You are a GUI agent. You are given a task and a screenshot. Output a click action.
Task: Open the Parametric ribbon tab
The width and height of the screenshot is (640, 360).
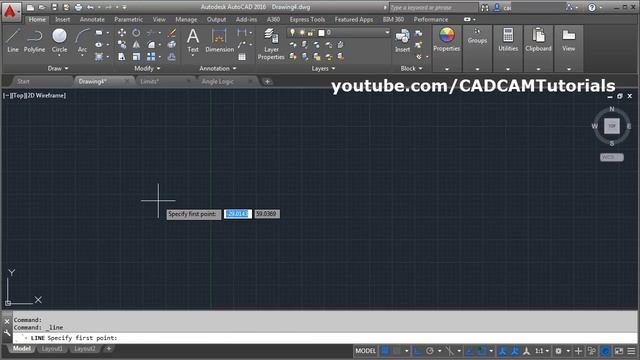[x=129, y=20]
